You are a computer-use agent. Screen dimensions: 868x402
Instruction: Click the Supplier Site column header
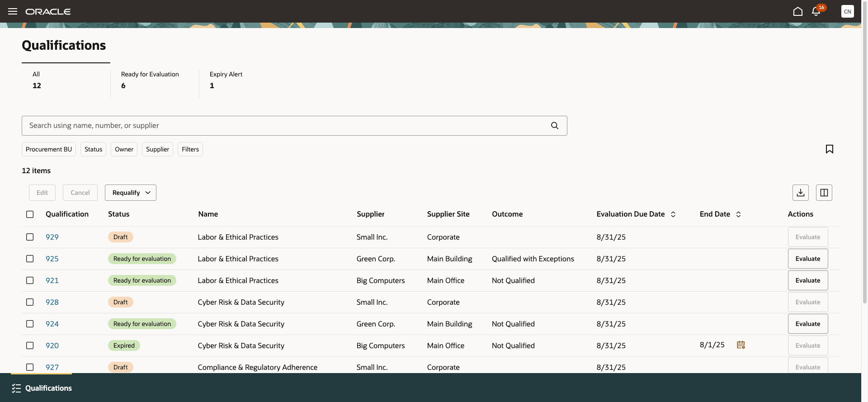coord(448,214)
